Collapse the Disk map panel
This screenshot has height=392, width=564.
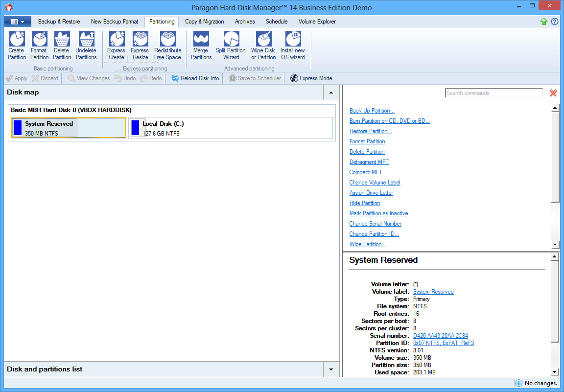click(x=331, y=92)
